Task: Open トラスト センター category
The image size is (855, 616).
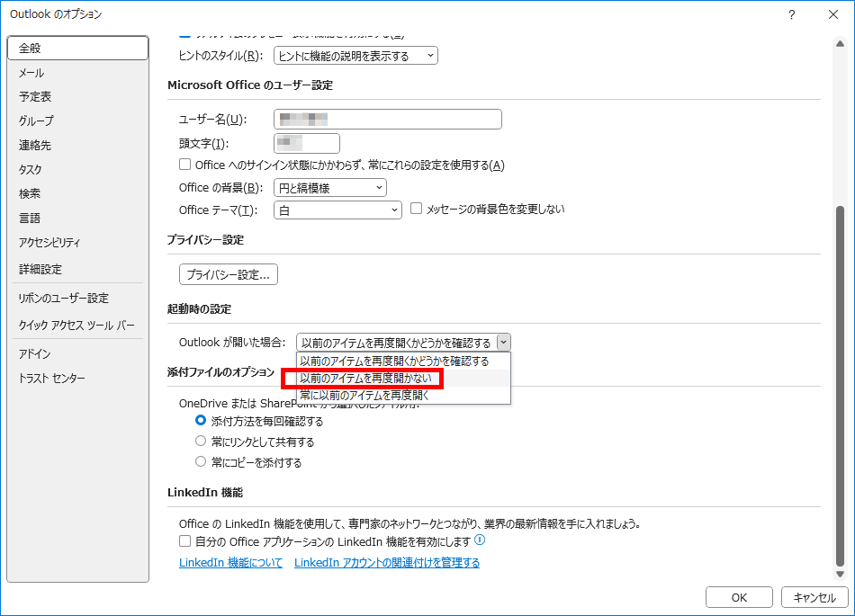Action: pos(78,378)
